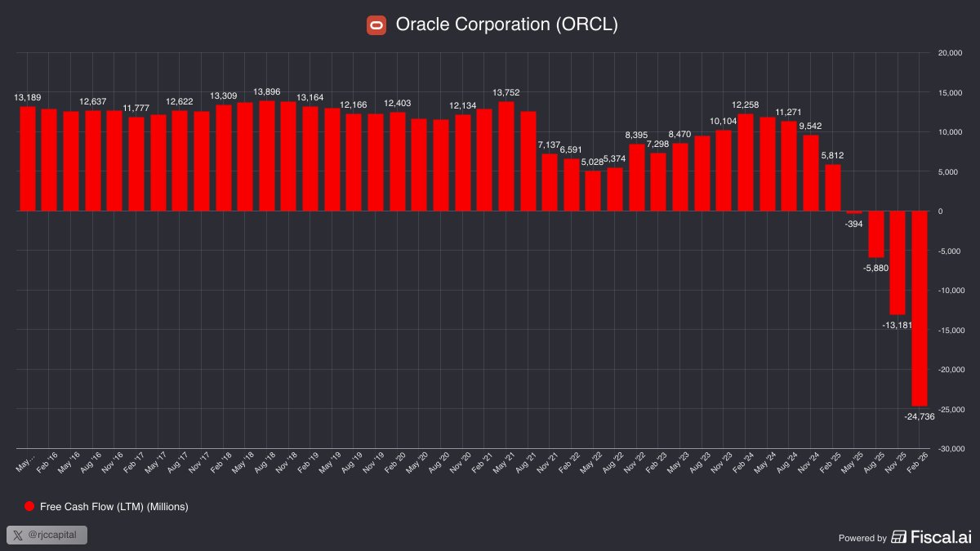
Task: Click the '13,309' data label
Action: click(224, 96)
